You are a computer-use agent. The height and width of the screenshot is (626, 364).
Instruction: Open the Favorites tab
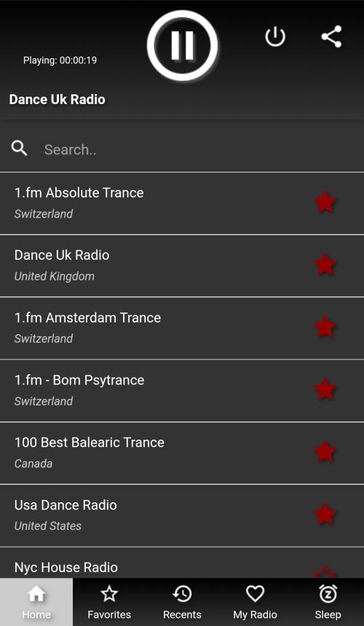click(109, 602)
